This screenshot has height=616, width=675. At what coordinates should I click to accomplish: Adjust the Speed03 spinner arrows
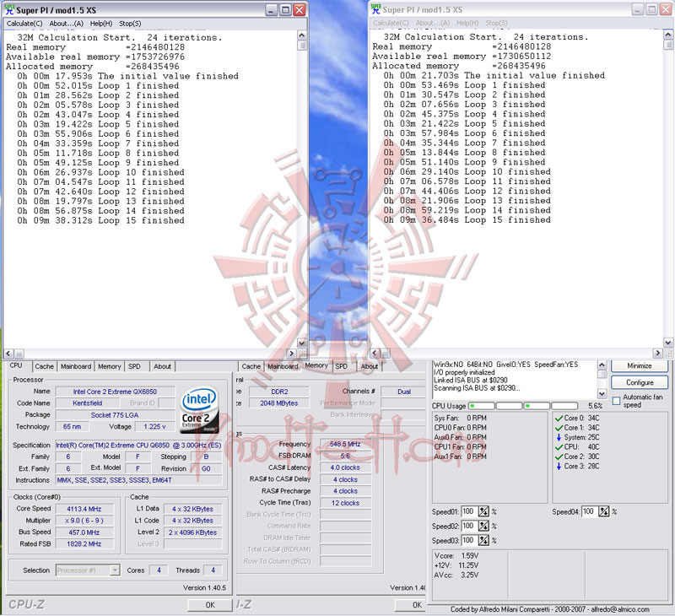pyautogui.click(x=483, y=540)
